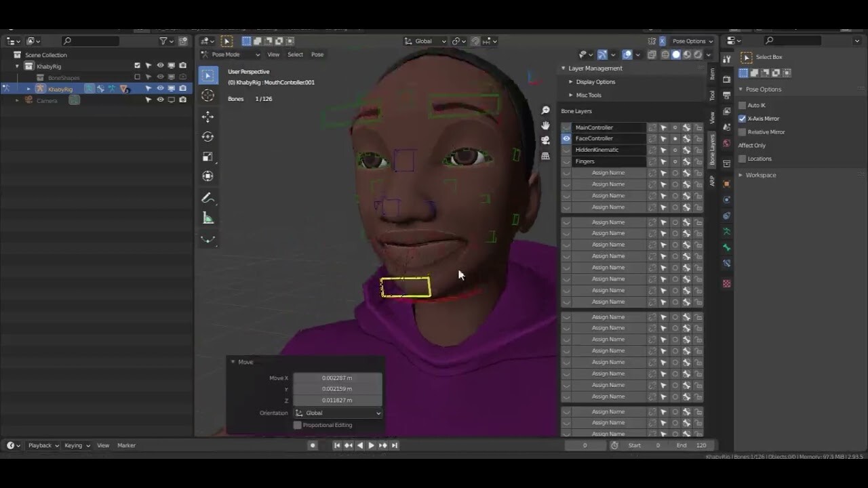
Task: Disable X-Axis Mirror
Action: 743,118
